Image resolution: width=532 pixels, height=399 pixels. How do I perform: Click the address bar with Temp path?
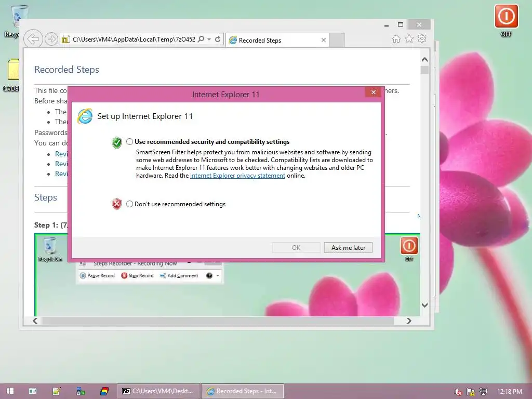click(134, 39)
